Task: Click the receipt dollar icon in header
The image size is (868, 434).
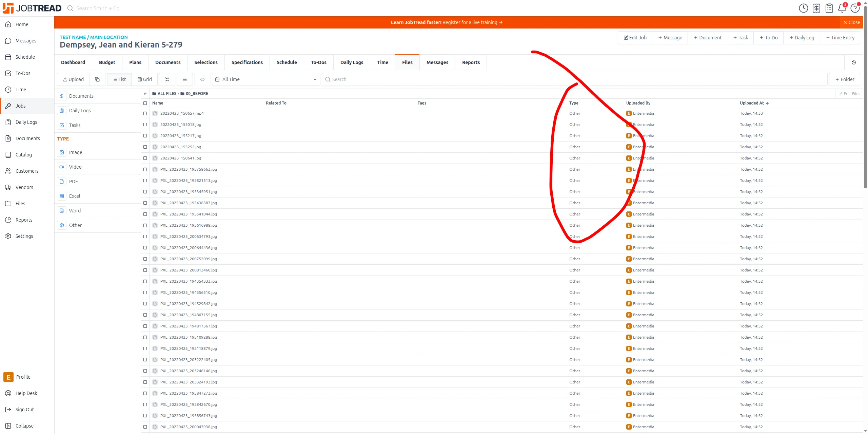Action: tap(816, 8)
